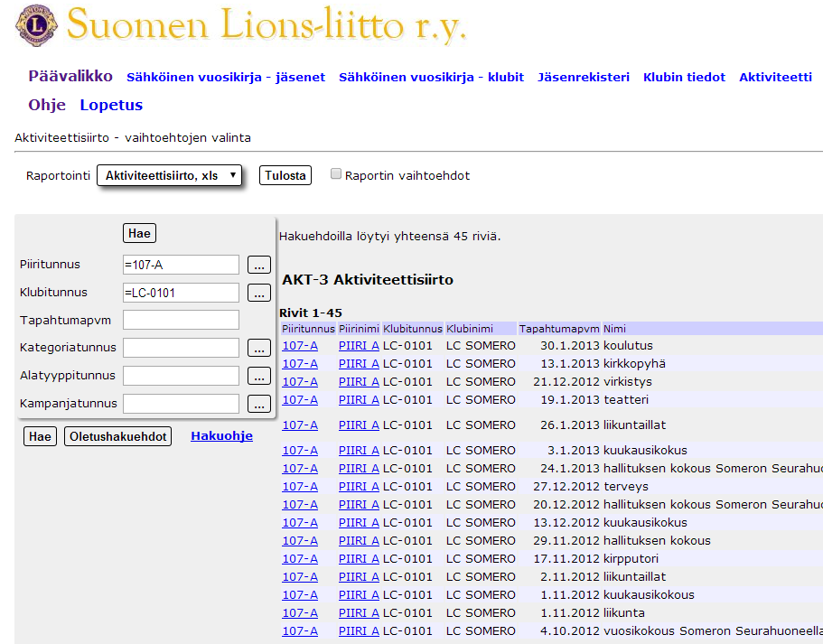Select the kirpputori name cell

coord(631,558)
